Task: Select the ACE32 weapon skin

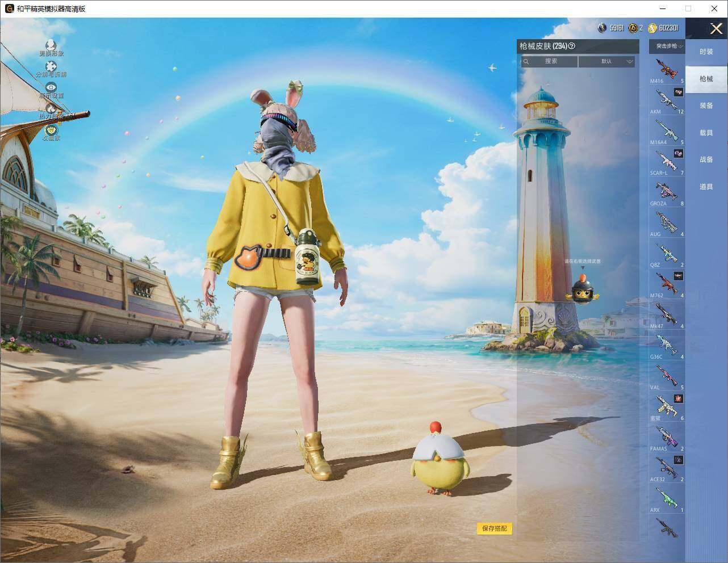Action: (x=667, y=469)
